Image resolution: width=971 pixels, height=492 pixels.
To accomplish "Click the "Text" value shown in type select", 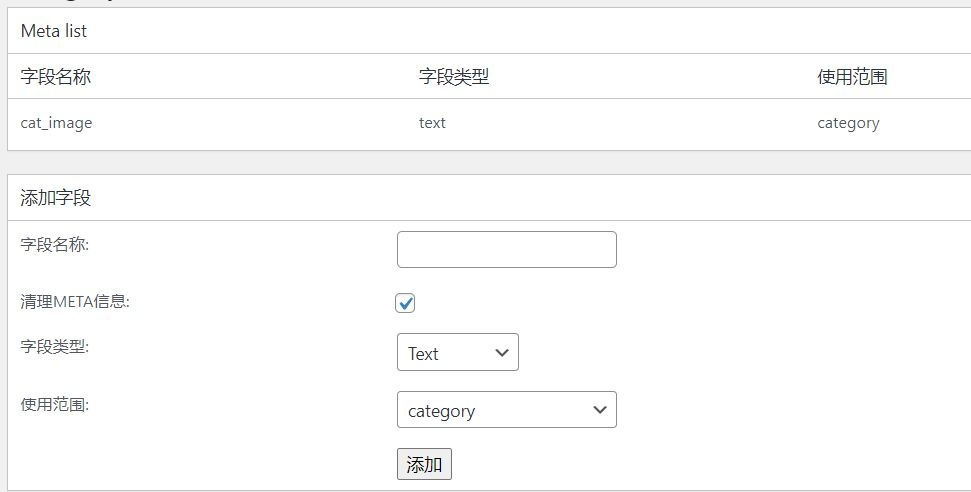I will [424, 354].
